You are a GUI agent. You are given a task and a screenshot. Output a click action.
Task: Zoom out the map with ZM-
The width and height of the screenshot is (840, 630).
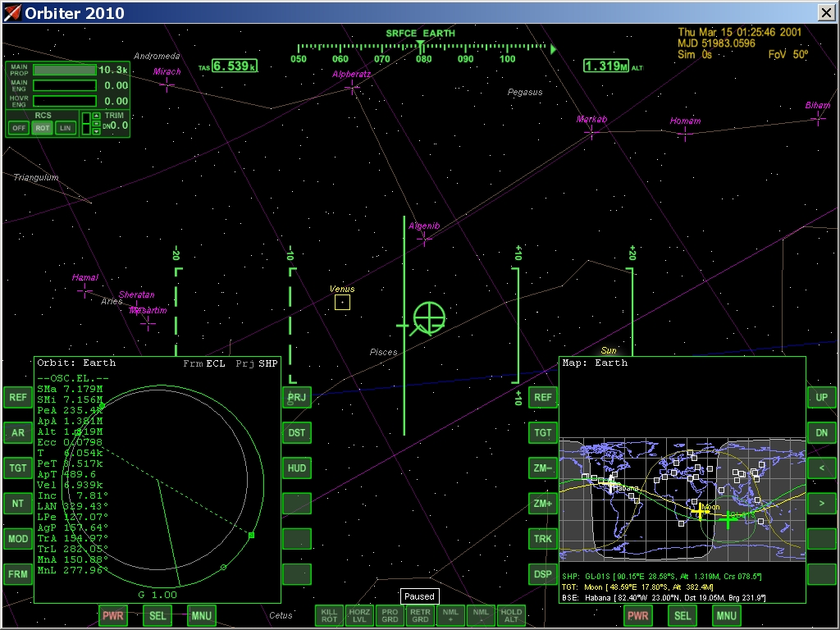pyautogui.click(x=543, y=468)
